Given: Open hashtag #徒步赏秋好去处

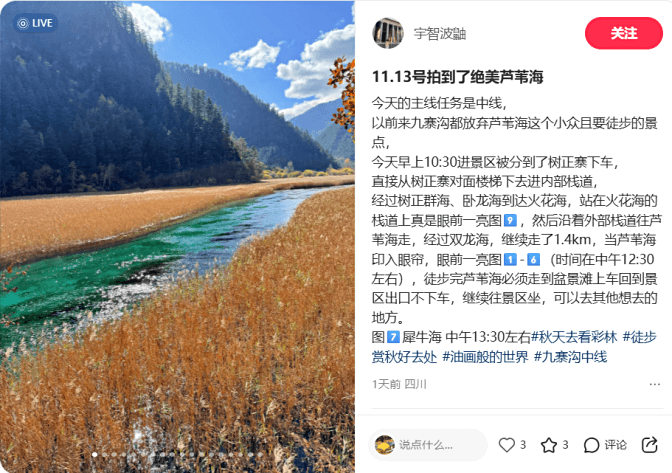Looking at the screenshot, I should point(513,347).
